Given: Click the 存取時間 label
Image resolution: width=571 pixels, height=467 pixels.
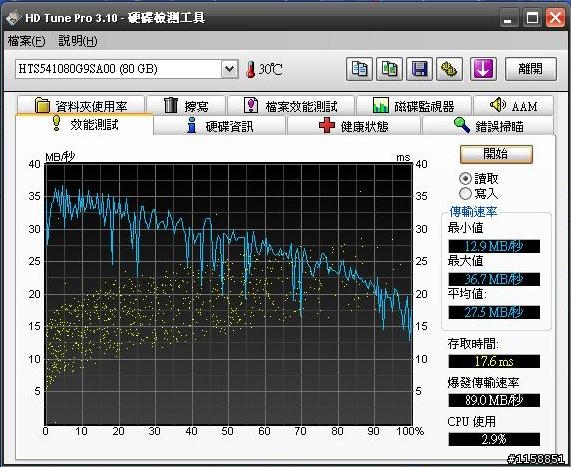Looking at the screenshot, I should click(473, 344).
